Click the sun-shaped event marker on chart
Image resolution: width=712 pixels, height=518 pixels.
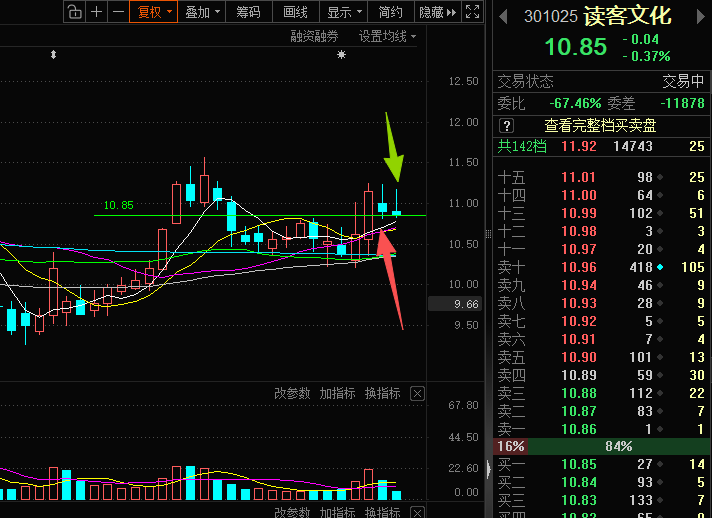(341, 55)
